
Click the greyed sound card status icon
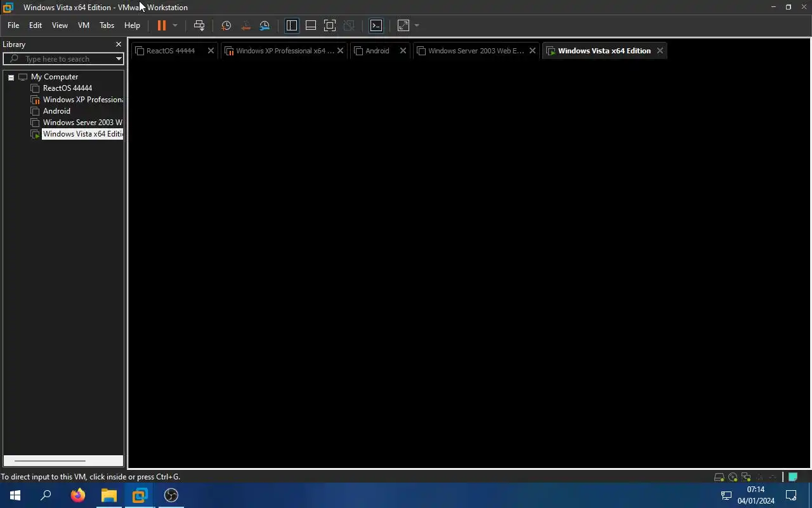[x=759, y=477]
